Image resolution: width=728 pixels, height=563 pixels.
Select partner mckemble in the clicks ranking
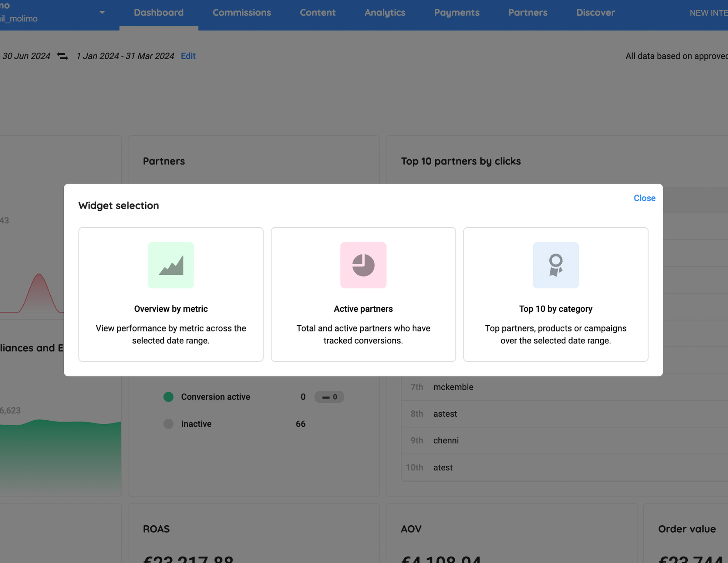[x=453, y=387]
